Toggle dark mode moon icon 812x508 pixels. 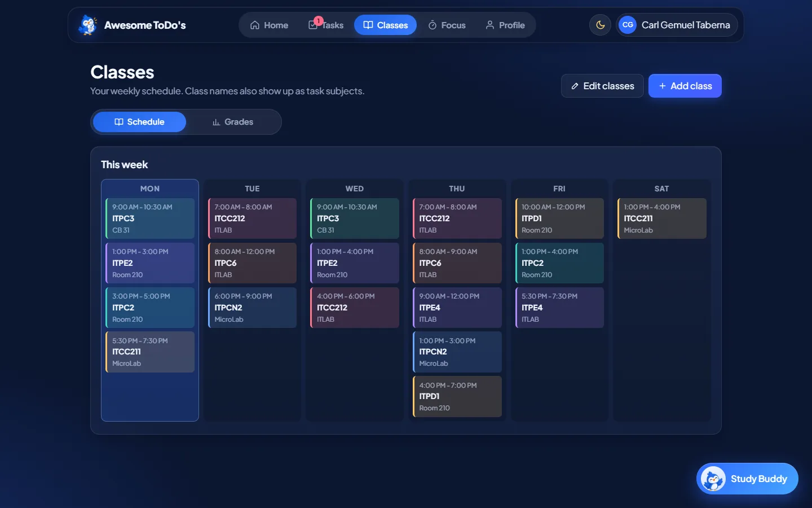point(600,25)
